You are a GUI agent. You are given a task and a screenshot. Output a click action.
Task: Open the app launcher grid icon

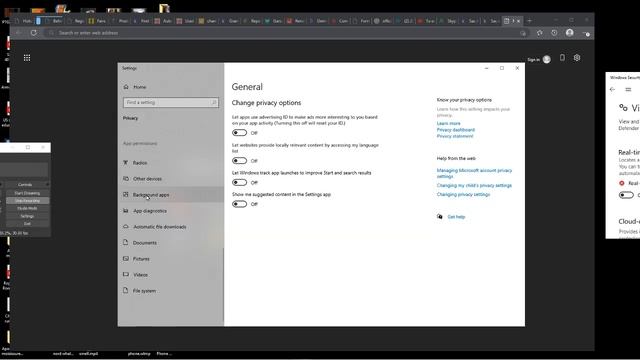27,58
